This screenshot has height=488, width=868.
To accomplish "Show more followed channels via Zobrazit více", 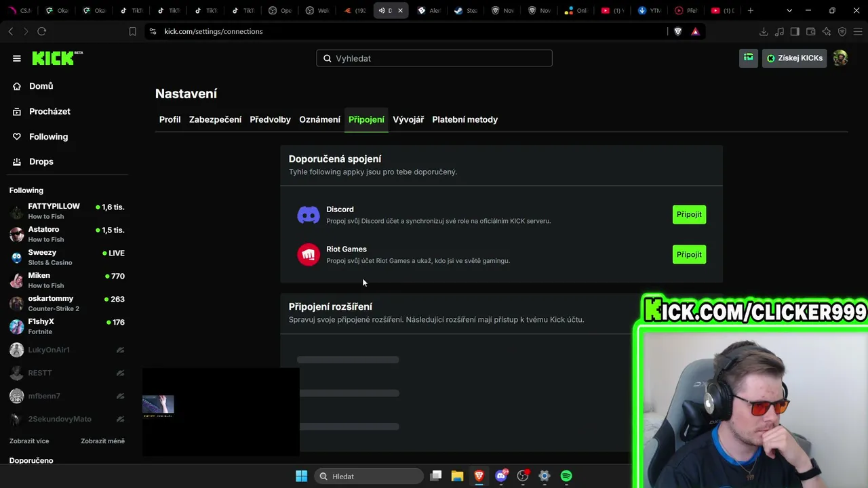I will (x=29, y=441).
